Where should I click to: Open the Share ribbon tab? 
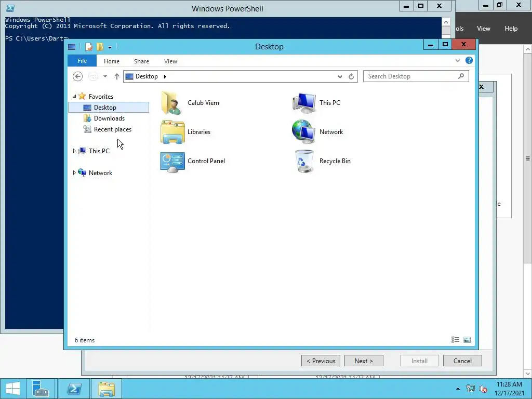pyautogui.click(x=141, y=61)
